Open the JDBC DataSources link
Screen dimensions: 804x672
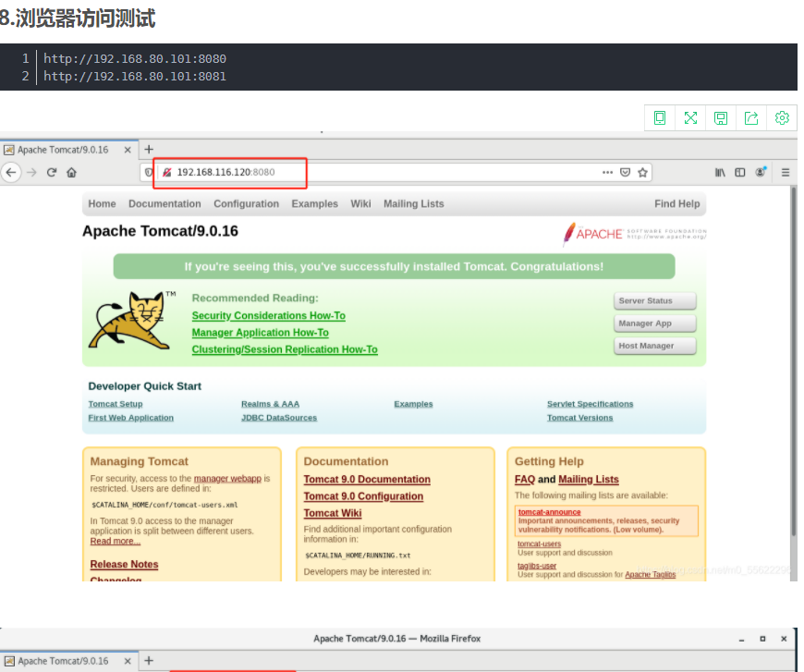coord(279,418)
